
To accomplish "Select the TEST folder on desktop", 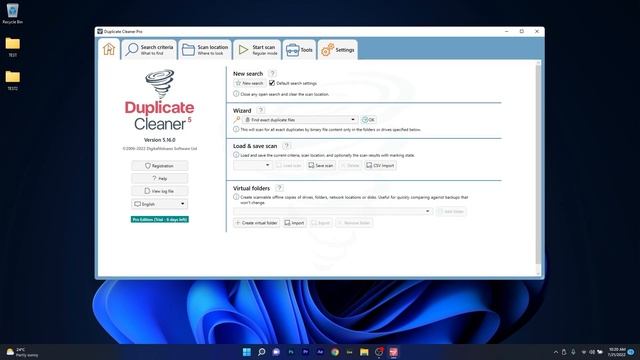I will click(13, 47).
